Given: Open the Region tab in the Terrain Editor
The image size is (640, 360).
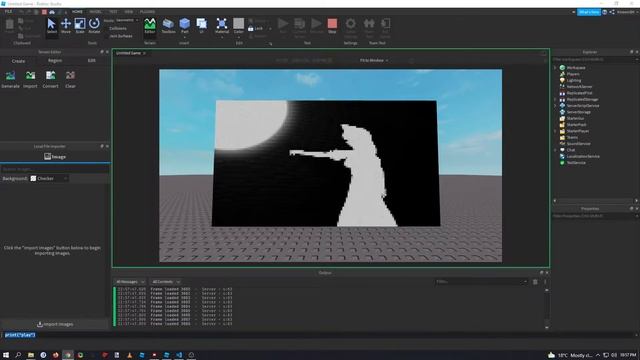Looking at the screenshot, I should [55, 60].
